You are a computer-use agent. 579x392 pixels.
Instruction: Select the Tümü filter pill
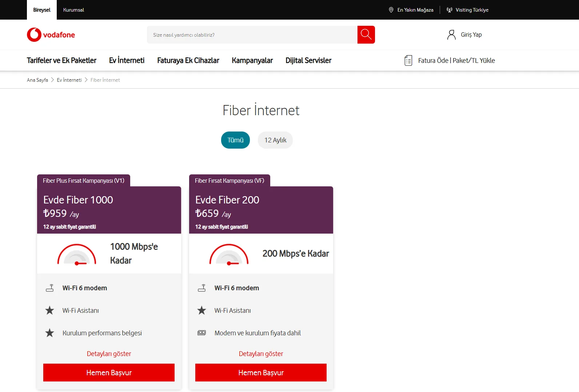[x=235, y=140]
